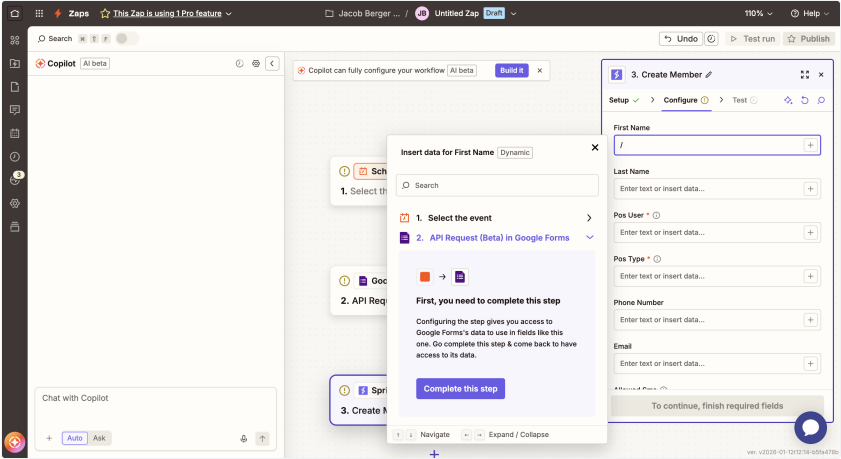
Task: Click the search icon in step panel
Action: pyautogui.click(x=821, y=100)
